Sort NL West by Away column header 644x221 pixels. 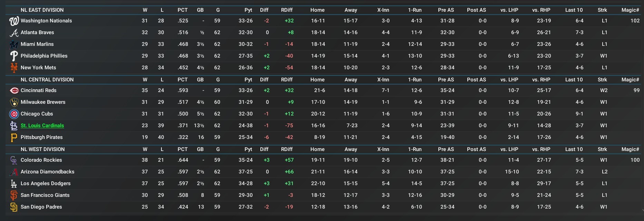(x=351, y=149)
